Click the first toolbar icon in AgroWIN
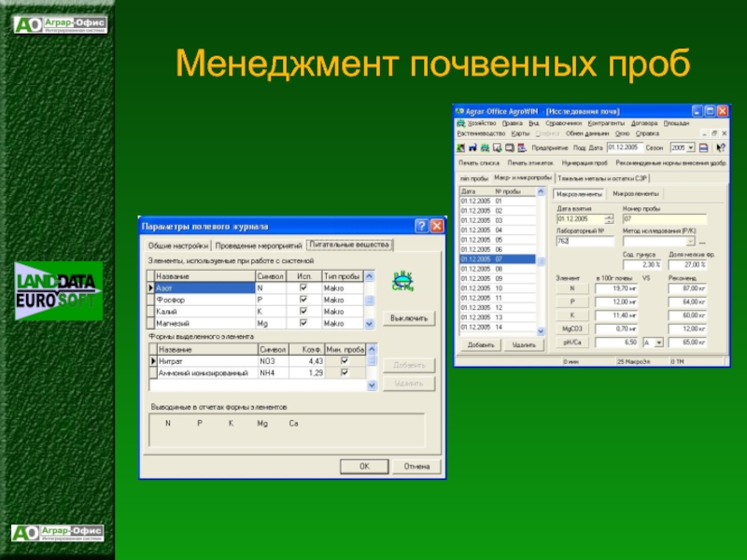Screen dimensions: 747x560 (x=460, y=147)
